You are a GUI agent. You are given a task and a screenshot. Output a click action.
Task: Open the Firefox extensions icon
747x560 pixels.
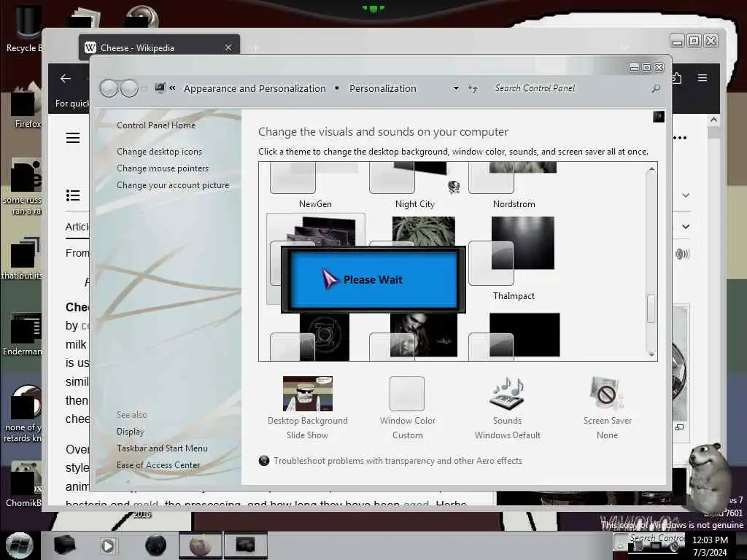676,77
